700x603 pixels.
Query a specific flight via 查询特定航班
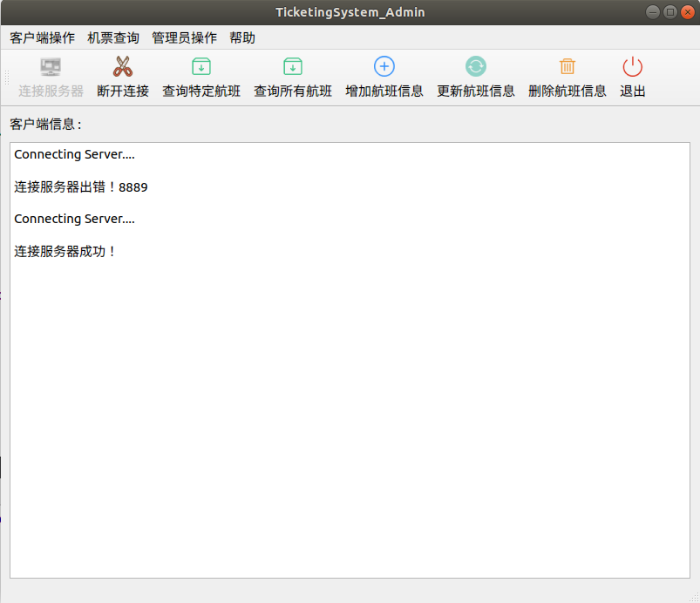tap(201, 78)
